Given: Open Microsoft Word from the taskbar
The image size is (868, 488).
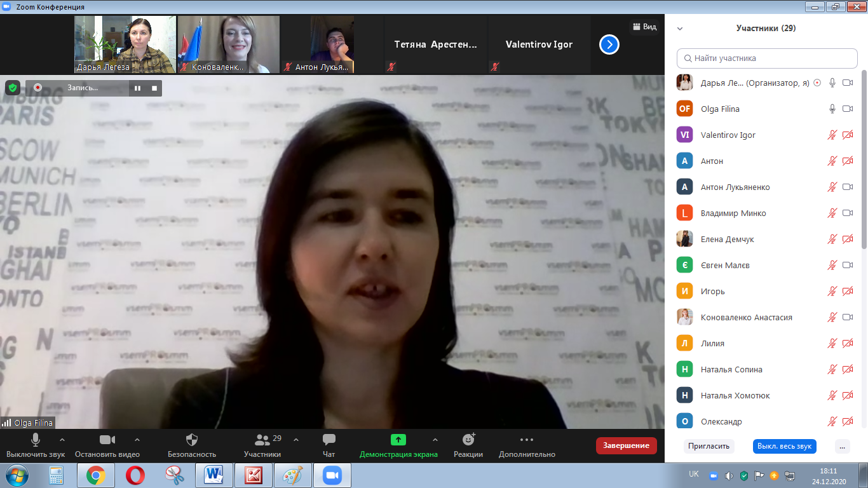Looking at the screenshot, I should pos(214,475).
